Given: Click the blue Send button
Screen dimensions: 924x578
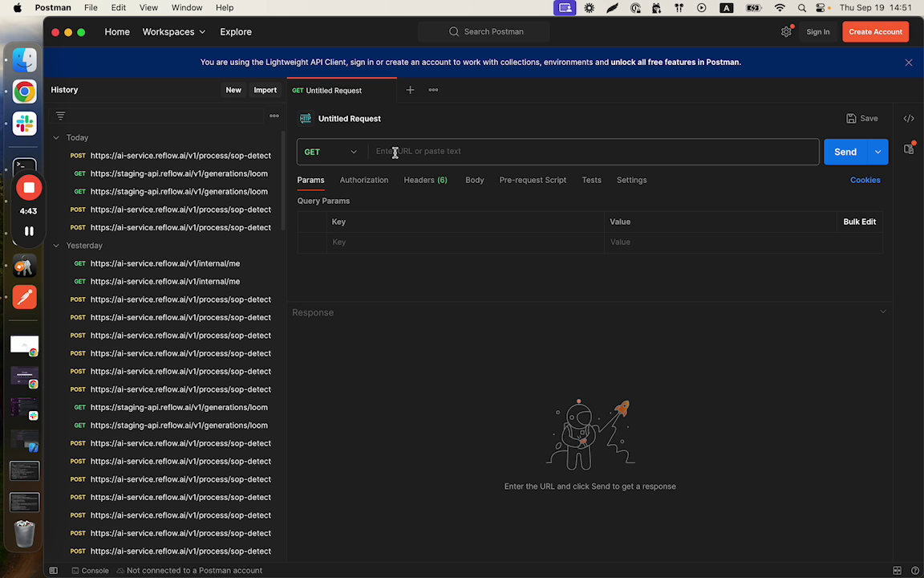Looking at the screenshot, I should [x=845, y=153].
